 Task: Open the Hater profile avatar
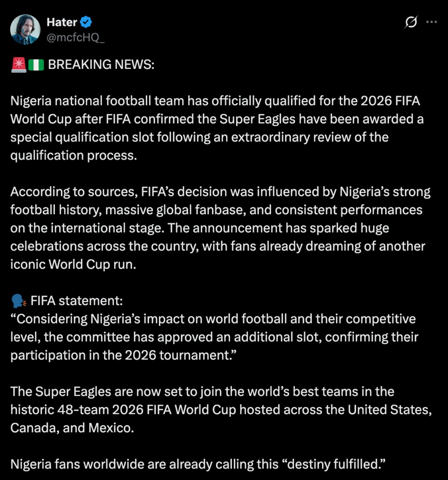[25, 29]
